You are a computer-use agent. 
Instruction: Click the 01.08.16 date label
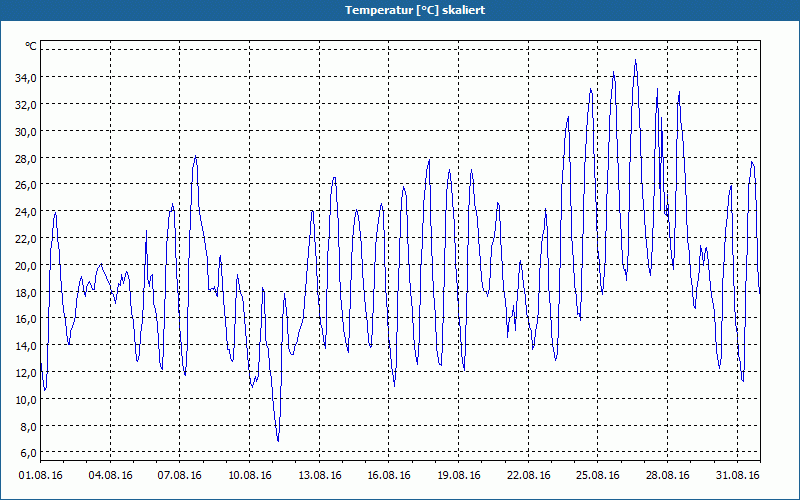(x=40, y=475)
